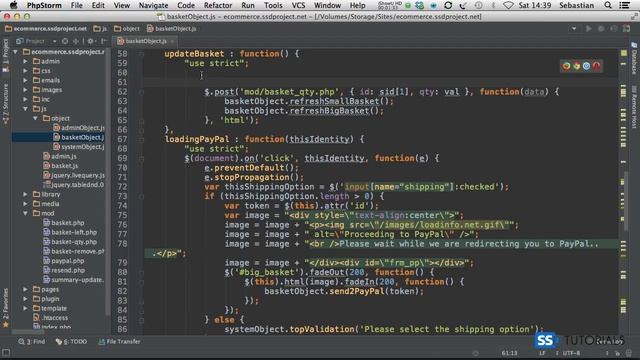640x360 pixels.
Task: Open the Tools menu
Action: pos(273,5)
